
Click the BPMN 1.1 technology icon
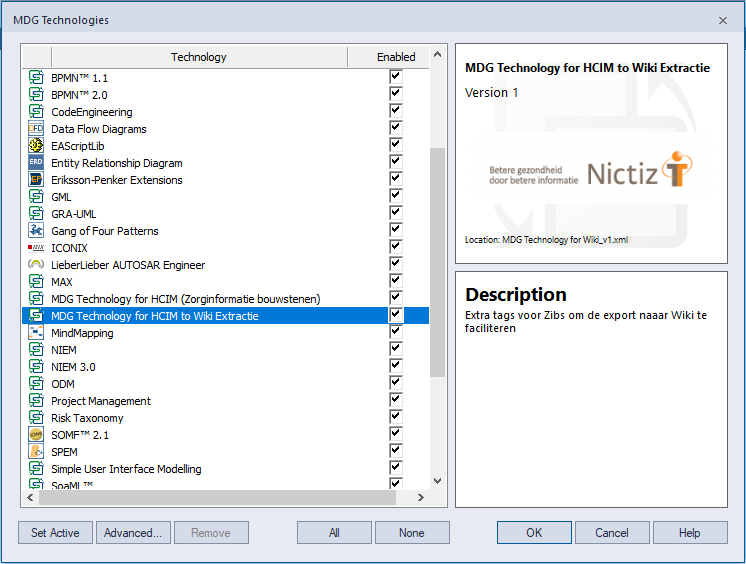pos(36,78)
